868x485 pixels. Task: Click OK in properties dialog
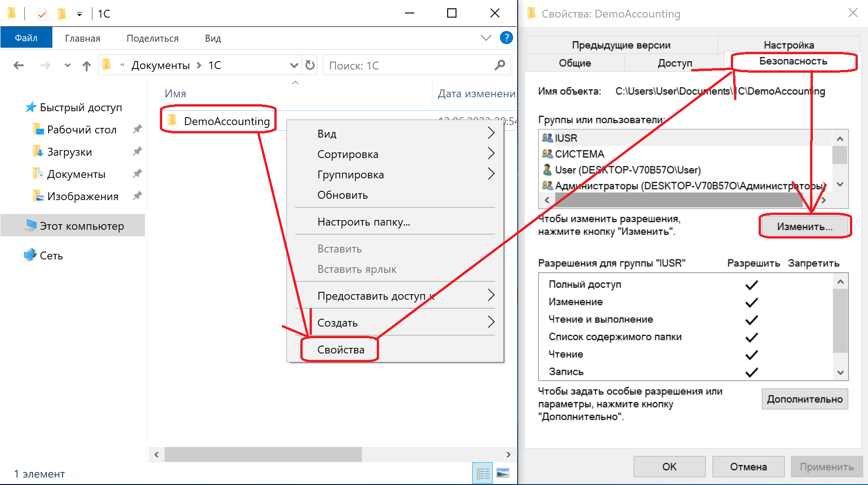[x=669, y=466]
